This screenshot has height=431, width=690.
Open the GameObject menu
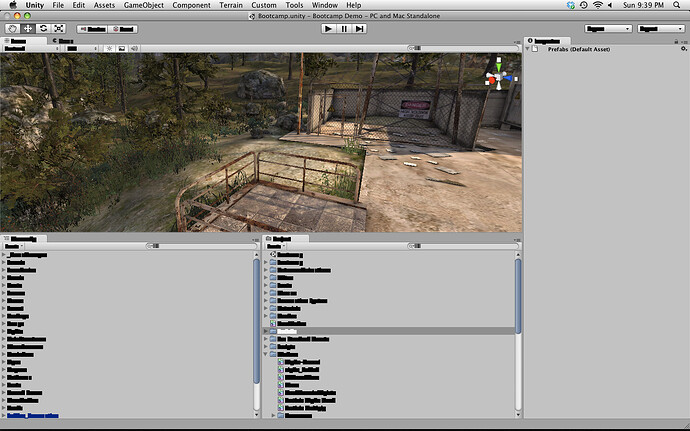click(143, 5)
